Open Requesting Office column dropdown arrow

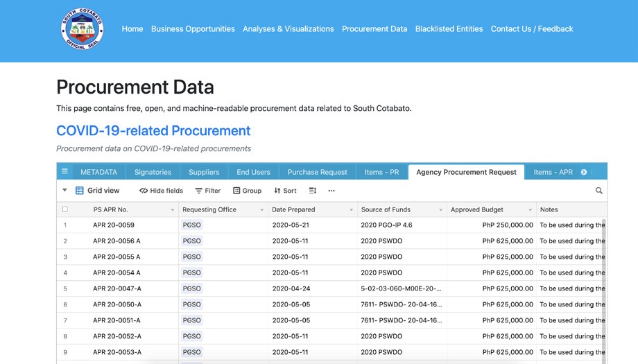point(261,210)
